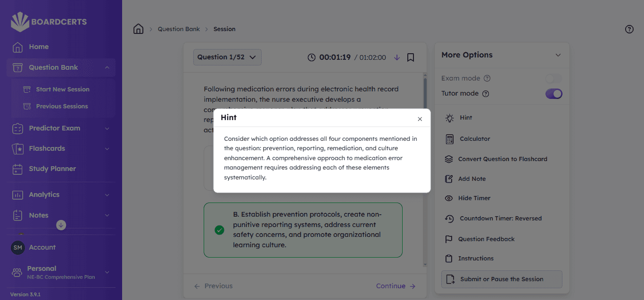The image size is (644, 300).
Task: Click the Add Note icon
Action: 449,179
